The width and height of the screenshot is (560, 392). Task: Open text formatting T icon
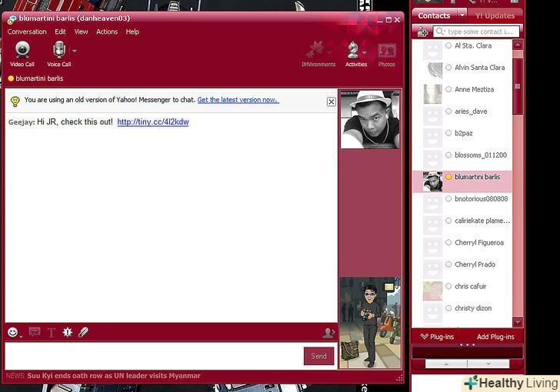coord(51,333)
